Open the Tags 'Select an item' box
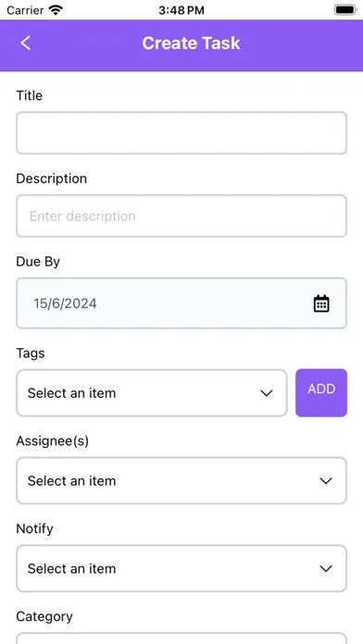This screenshot has width=363, height=644. (152, 393)
